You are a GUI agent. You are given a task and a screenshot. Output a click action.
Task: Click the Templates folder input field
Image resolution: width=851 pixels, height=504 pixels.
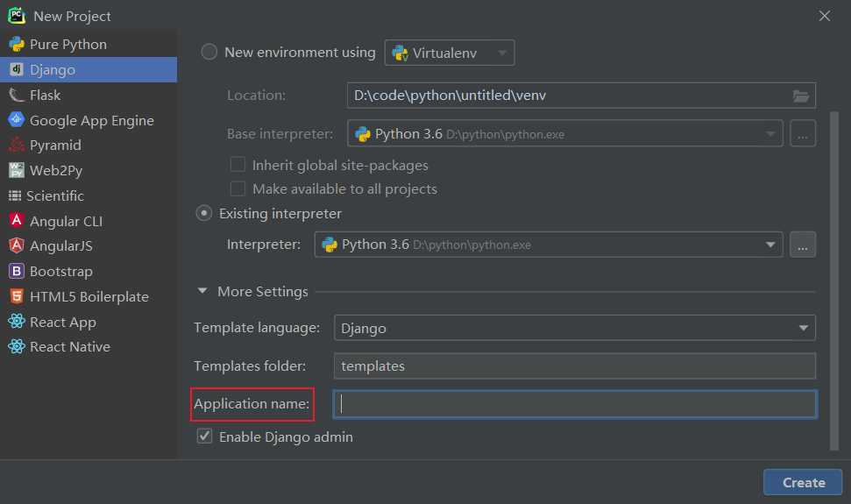(x=575, y=366)
